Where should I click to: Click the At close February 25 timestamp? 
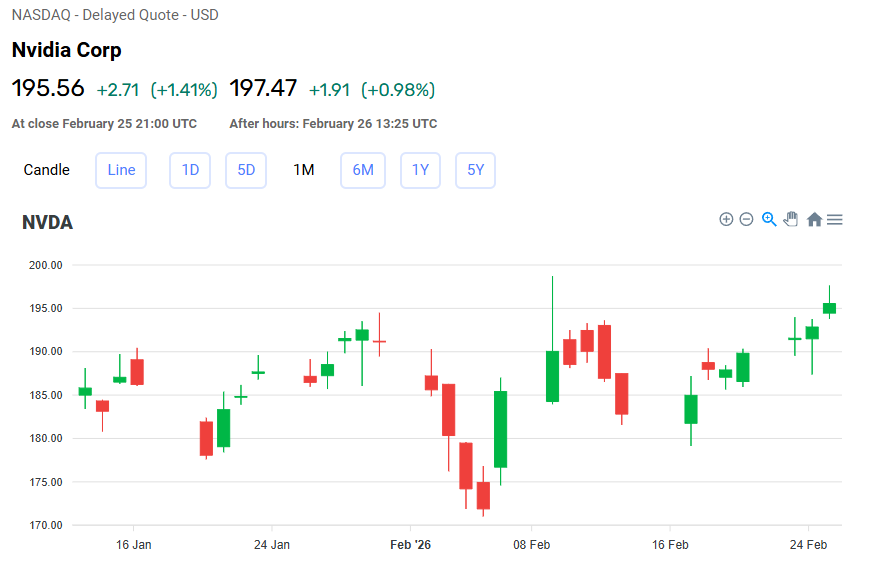(104, 124)
